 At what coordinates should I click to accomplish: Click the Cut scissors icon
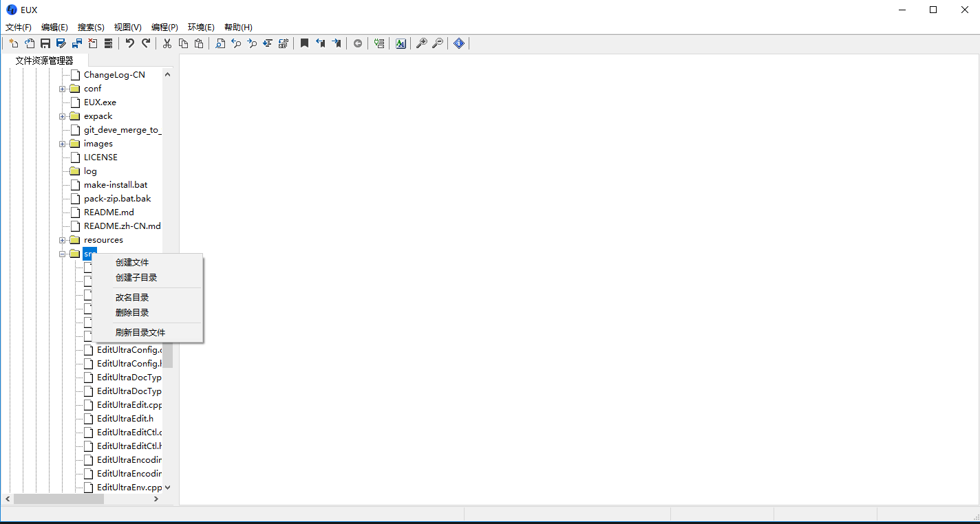click(167, 43)
